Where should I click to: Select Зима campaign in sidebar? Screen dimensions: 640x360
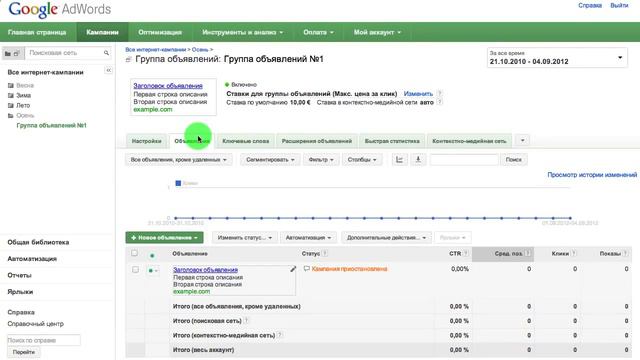click(x=23, y=95)
